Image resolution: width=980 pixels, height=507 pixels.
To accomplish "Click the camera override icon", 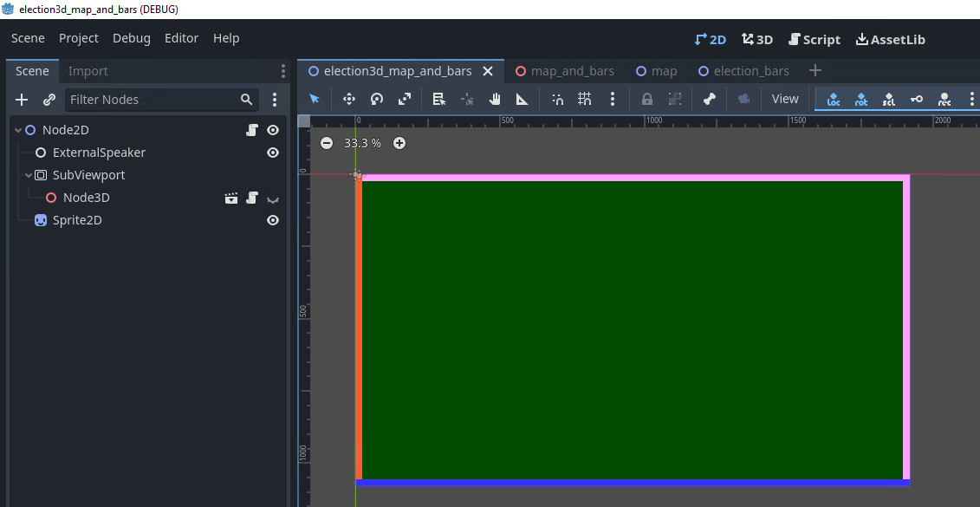I will [743, 99].
